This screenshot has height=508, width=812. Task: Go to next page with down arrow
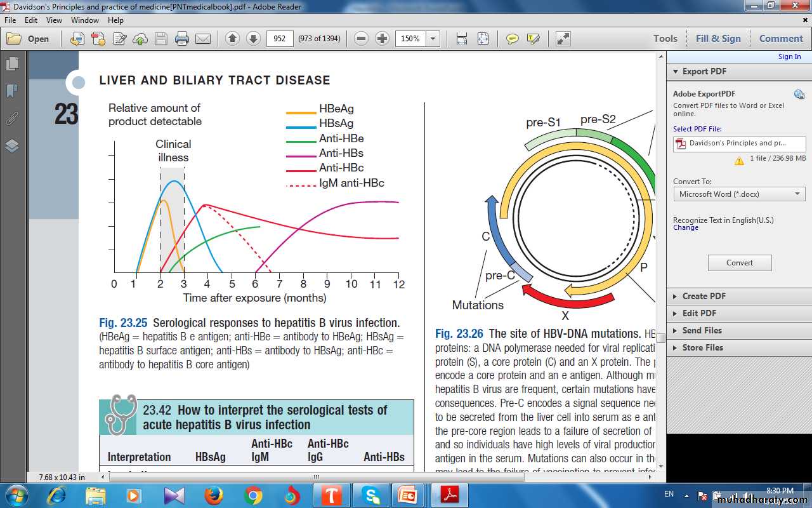(253, 39)
